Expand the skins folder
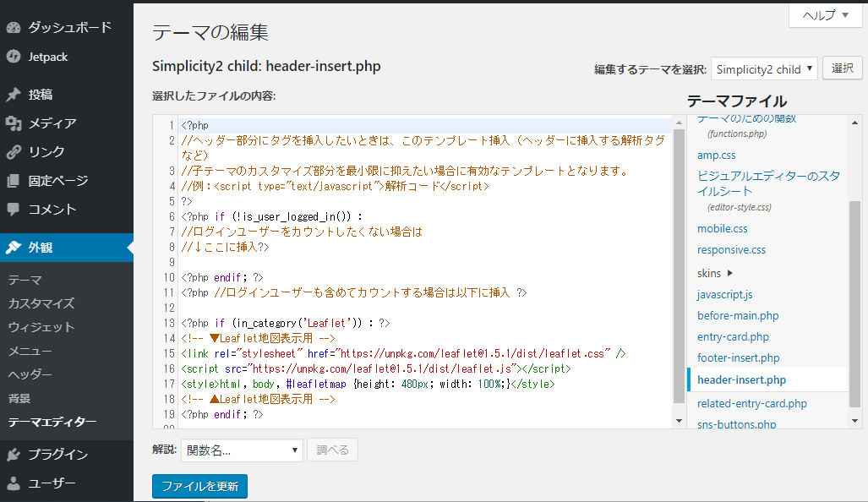The image size is (868, 502). click(x=715, y=273)
